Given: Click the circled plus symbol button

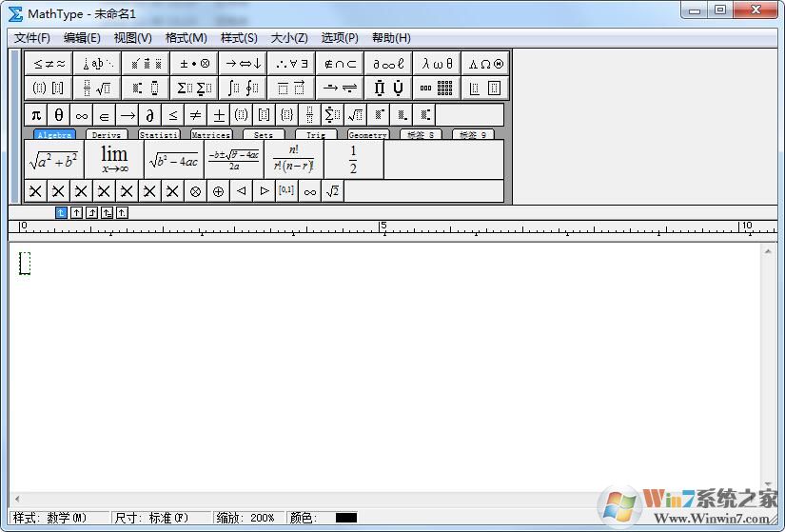Looking at the screenshot, I should [x=218, y=191].
